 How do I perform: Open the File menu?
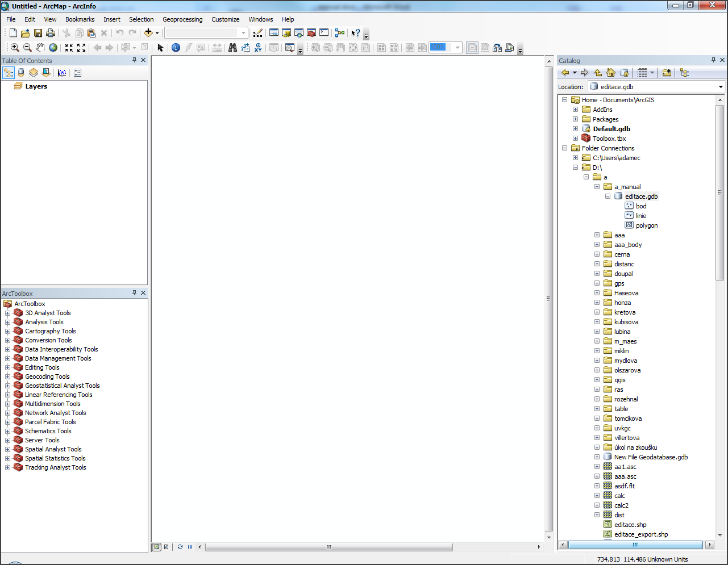(x=11, y=19)
